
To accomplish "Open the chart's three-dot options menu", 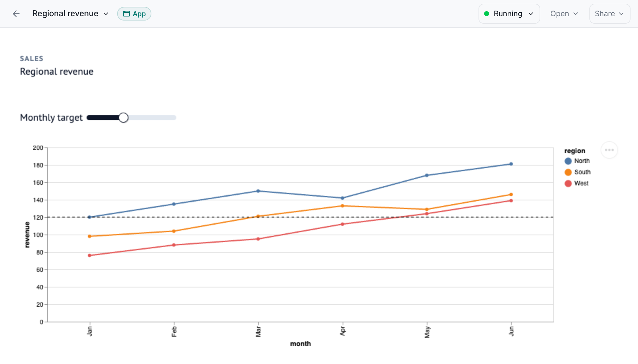I will 609,150.
